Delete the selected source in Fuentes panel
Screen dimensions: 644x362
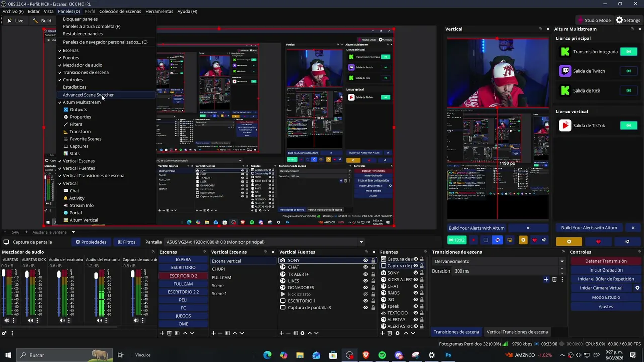point(390,333)
